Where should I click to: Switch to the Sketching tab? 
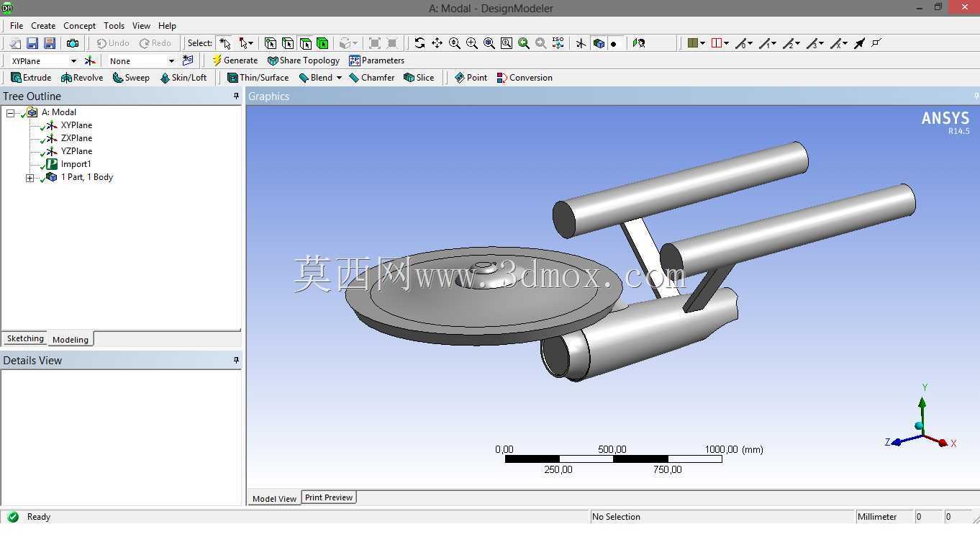[x=25, y=338]
